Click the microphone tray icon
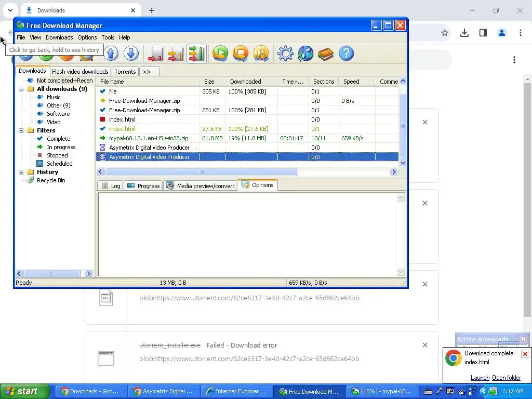Screen dimensions: 532x399 click(440, 392)
